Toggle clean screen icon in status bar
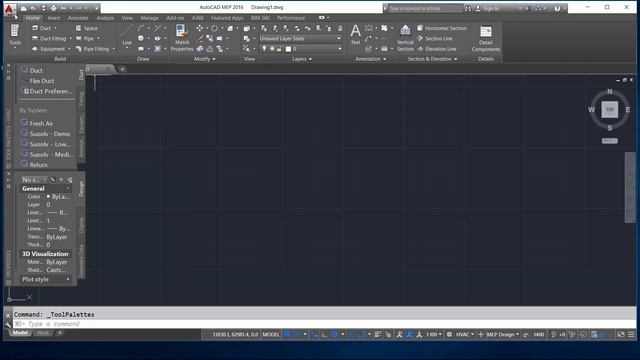This screenshot has width=640, height=360. click(x=621, y=334)
